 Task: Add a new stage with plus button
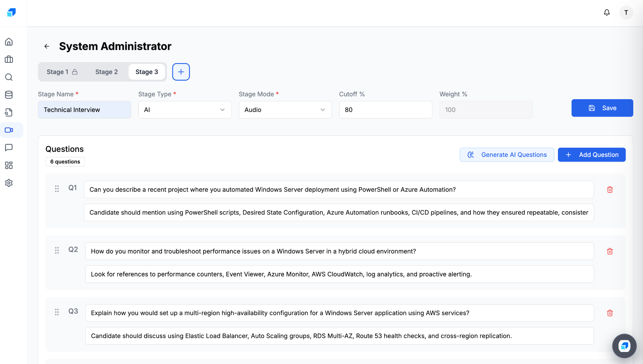(x=181, y=72)
